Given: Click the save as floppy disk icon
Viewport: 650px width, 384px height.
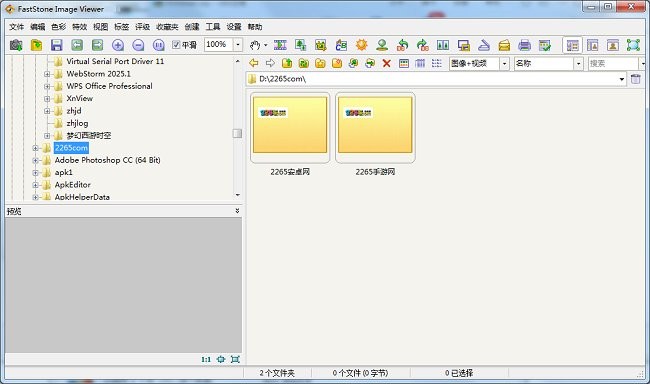Looking at the screenshot, I should pos(56,45).
